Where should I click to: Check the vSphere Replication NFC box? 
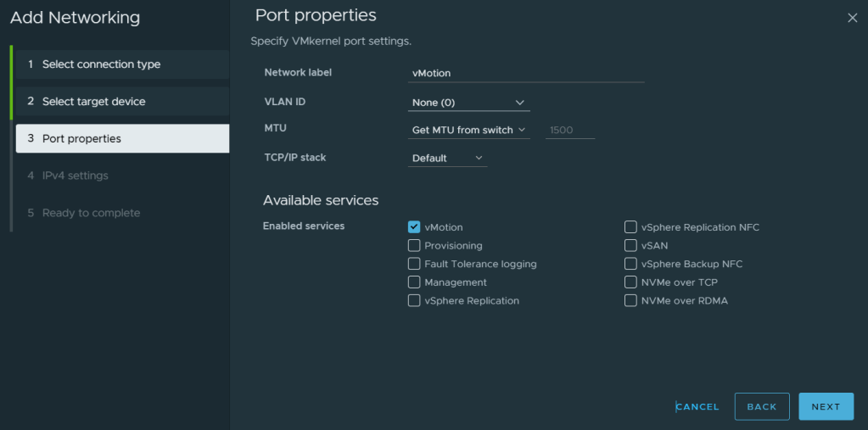[x=630, y=227]
